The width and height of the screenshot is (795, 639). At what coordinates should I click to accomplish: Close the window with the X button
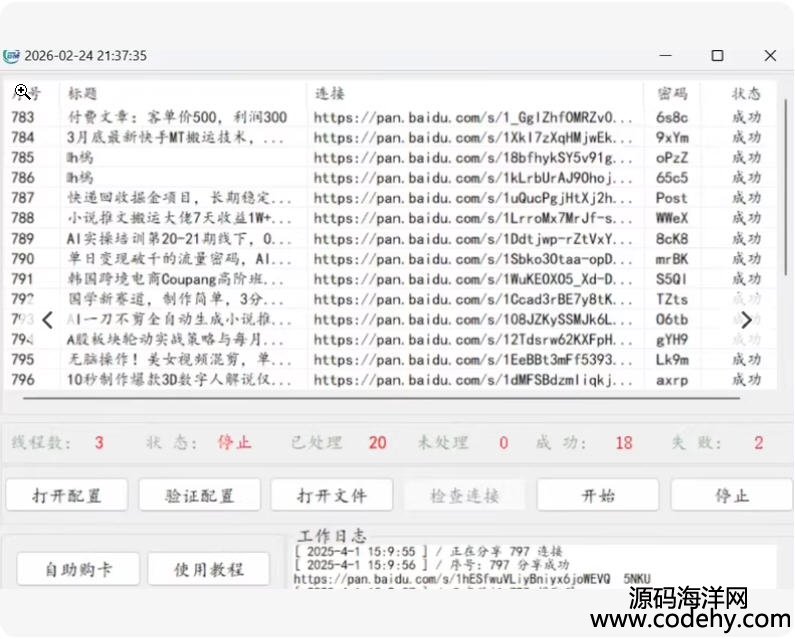[x=769, y=56]
